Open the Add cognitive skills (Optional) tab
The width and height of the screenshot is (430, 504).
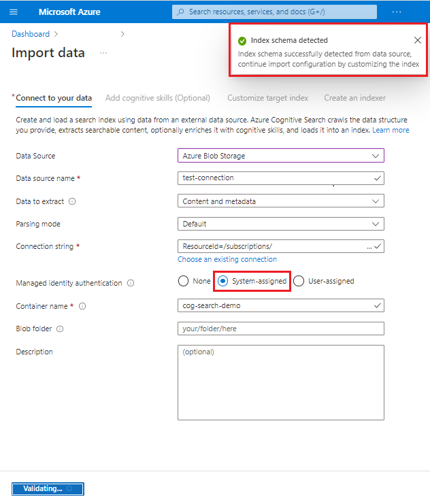[158, 98]
